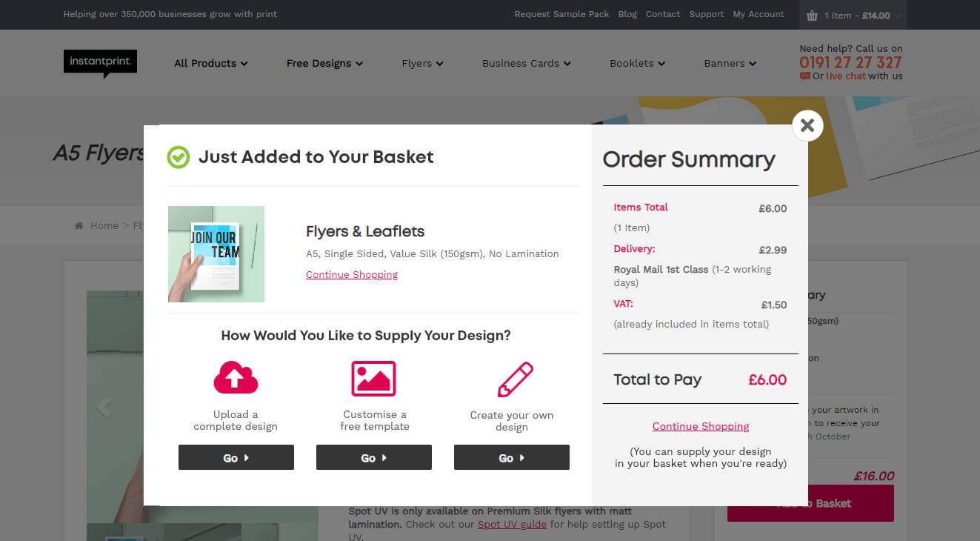
Task: Click the How Would You Like to Supply heading
Action: [366, 336]
